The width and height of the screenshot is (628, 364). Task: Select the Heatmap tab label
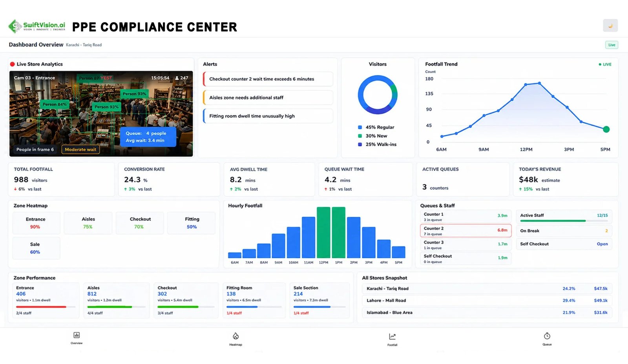click(235, 345)
